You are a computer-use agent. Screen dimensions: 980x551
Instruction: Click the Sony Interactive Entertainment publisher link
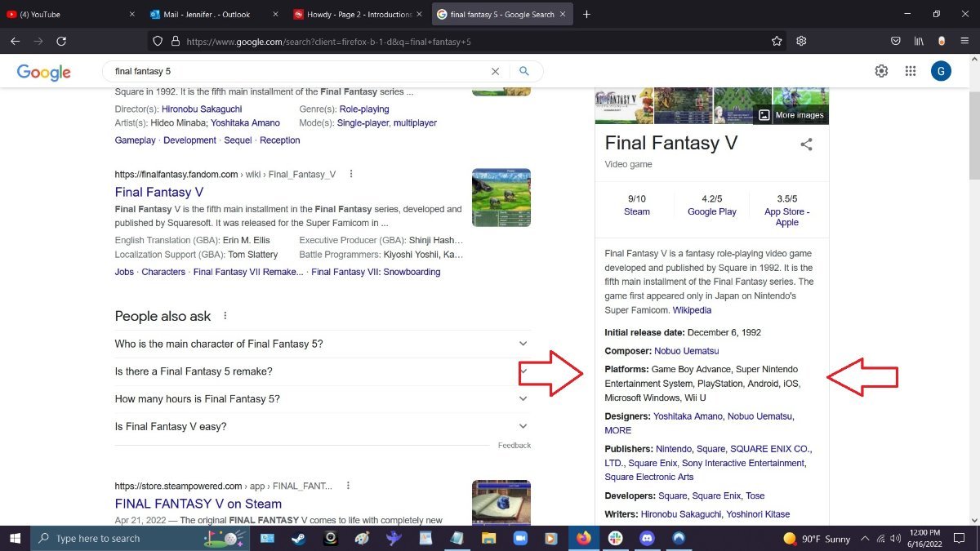(743, 463)
